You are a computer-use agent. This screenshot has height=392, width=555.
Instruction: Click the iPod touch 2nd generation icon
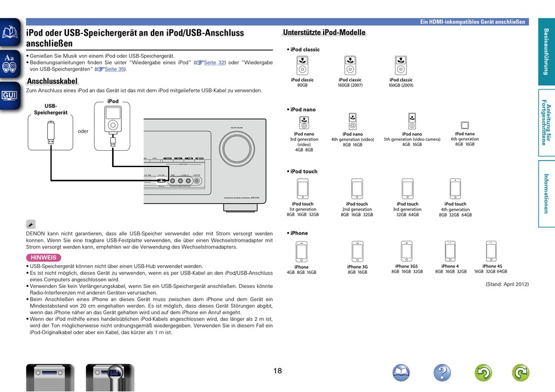point(357,189)
